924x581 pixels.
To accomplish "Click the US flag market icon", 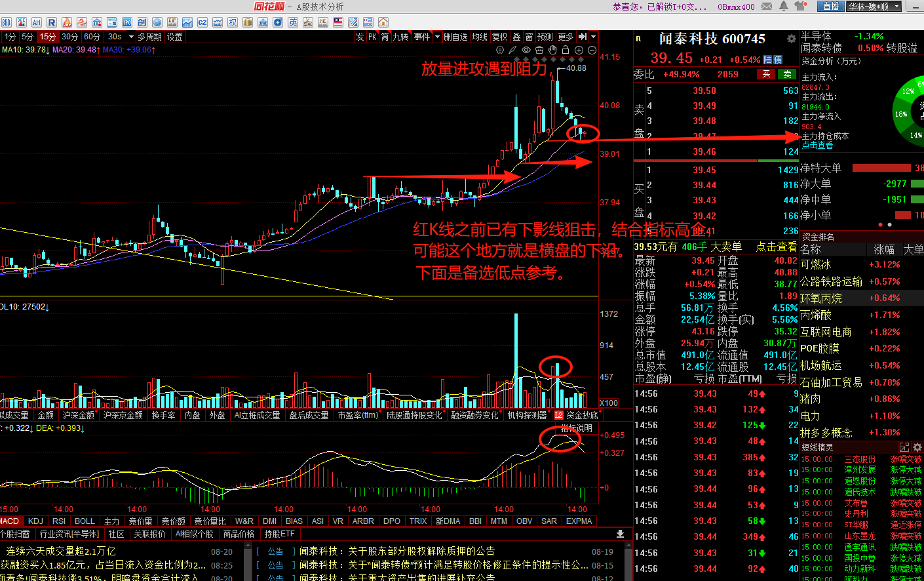I will point(338,22).
